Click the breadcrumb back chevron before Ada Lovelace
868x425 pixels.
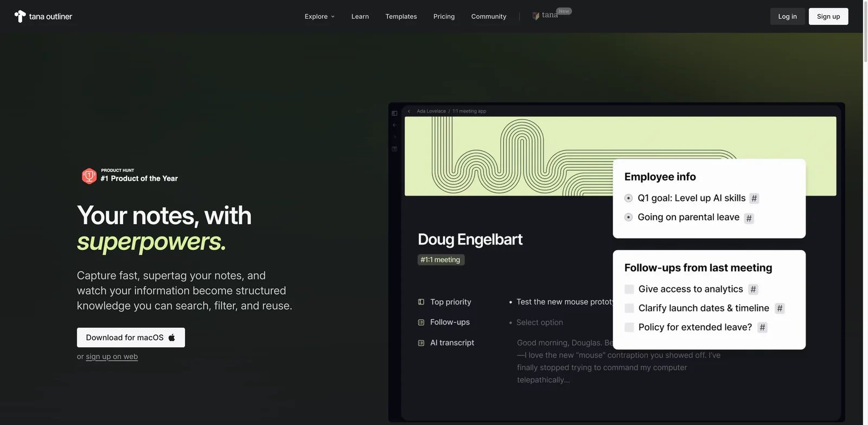(x=409, y=111)
